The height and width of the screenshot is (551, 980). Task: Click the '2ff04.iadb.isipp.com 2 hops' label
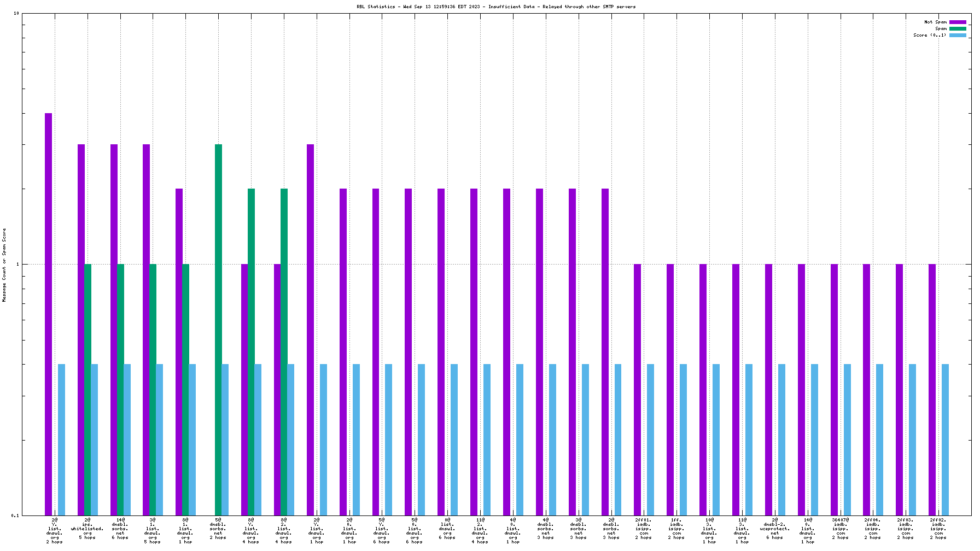pyautogui.click(x=873, y=529)
